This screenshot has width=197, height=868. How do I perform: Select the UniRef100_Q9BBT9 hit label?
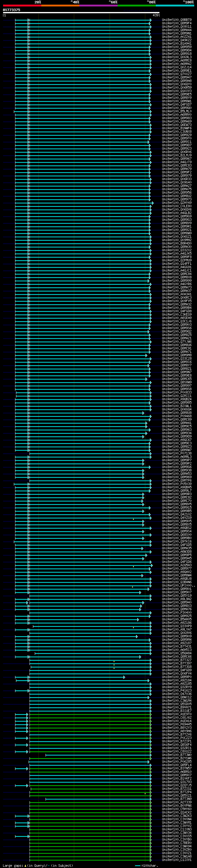(x=177, y=20)
